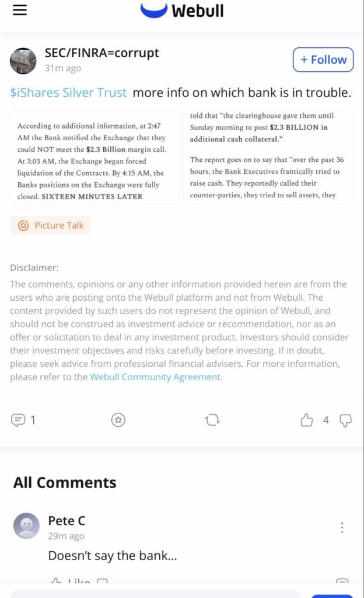The width and height of the screenshot is (364, 598).
Task: Open Pete C's avatar
Action: point(26,526)
